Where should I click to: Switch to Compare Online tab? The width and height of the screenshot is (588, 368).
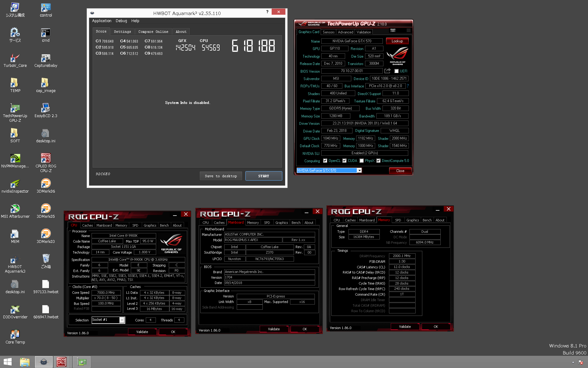pyautogui.click(x=153, y=32)
